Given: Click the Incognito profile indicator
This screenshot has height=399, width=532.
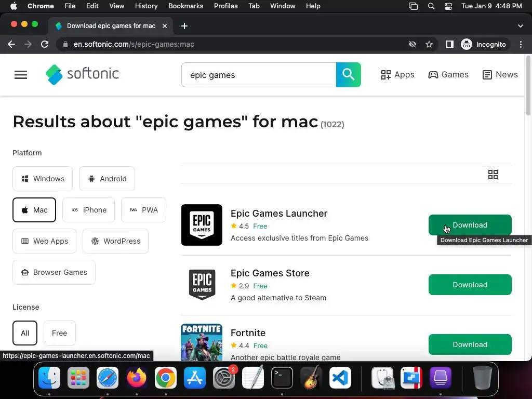Looking at the screenshot, I should point(484,44).
